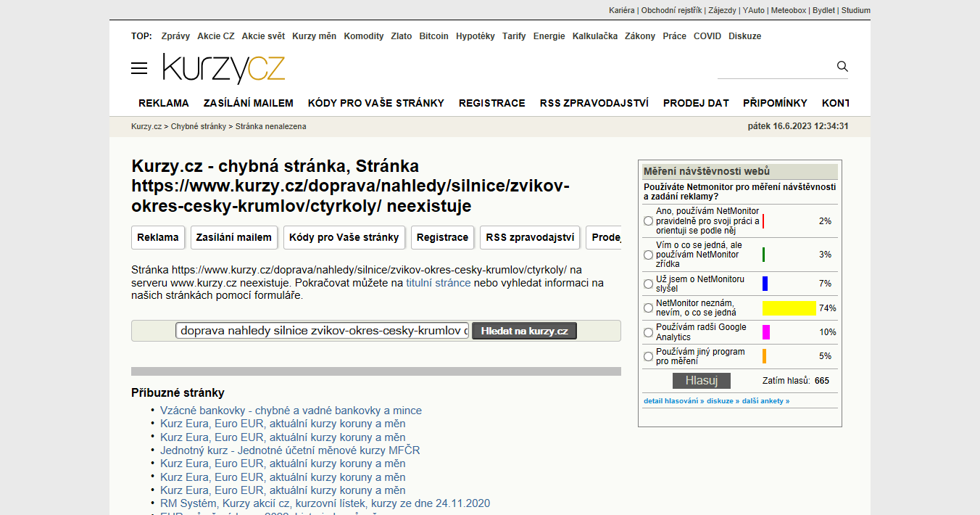Viewport: 980px width, 515px height.
Task: Click the 'Hledat na kurzy.cz' button
Action: [524, 331]
